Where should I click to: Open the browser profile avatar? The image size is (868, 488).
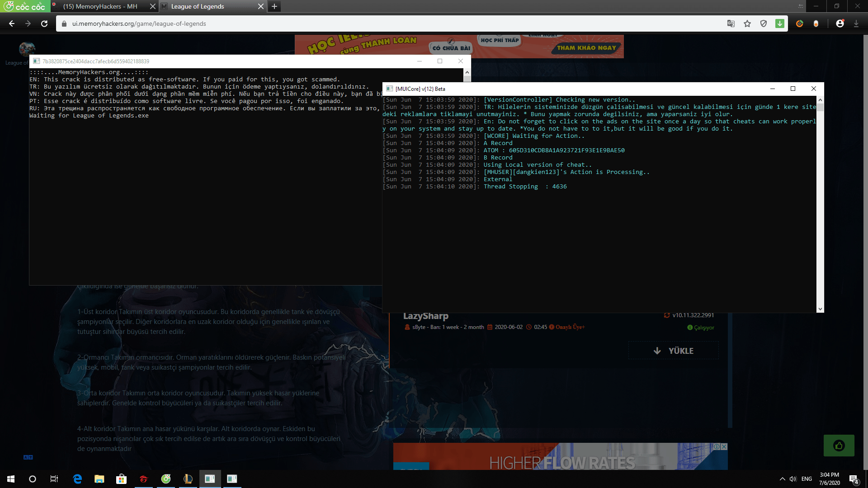tap(840, 23)
